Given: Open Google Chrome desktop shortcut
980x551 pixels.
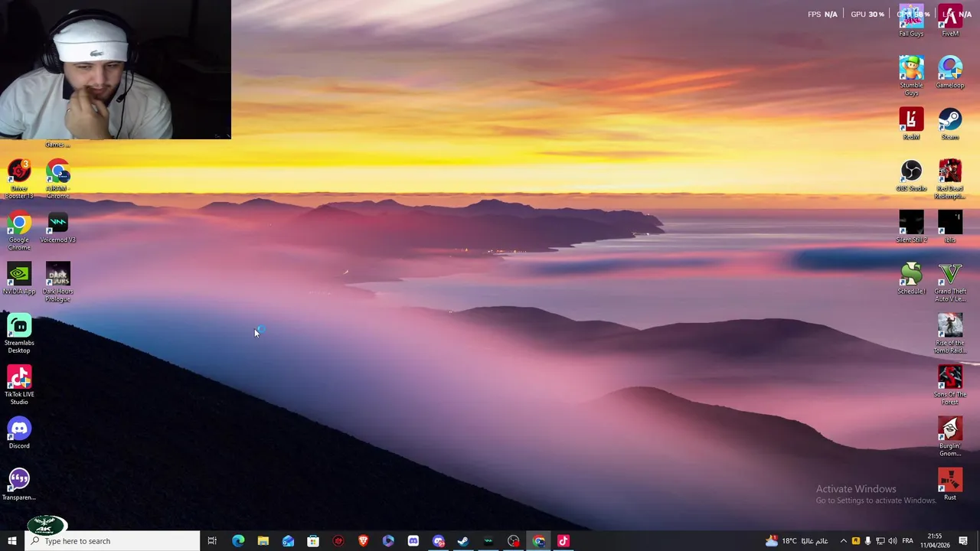Looking at the screenshot, I should pos(19,230).
